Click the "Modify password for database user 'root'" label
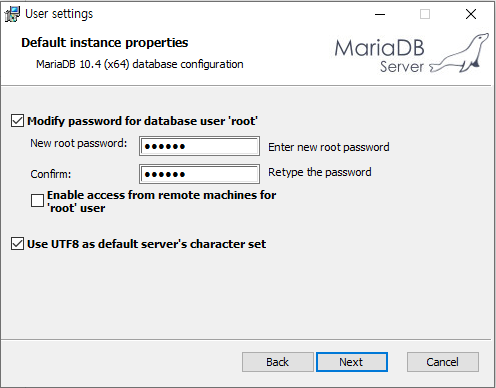Image resolution: width=496 pixels, height=388 pixels. (143, 121)
